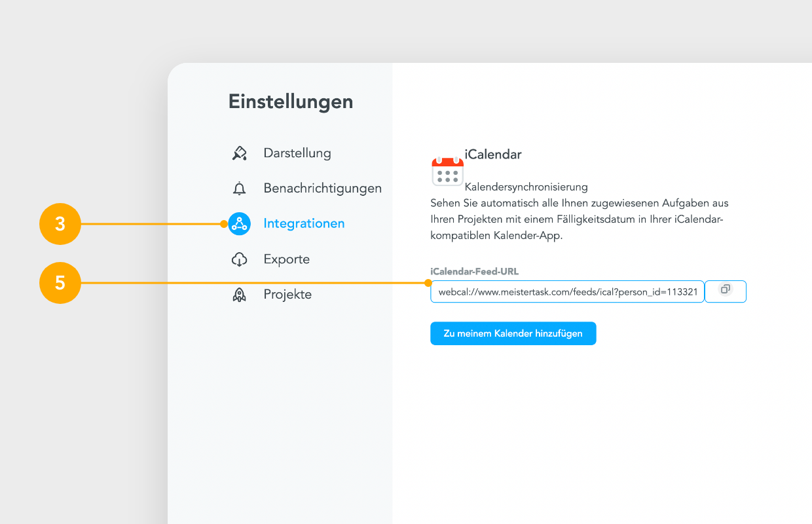Open the Darstellung settings section
The width and height of the screenshot is (812, 524).
point(297,153)
